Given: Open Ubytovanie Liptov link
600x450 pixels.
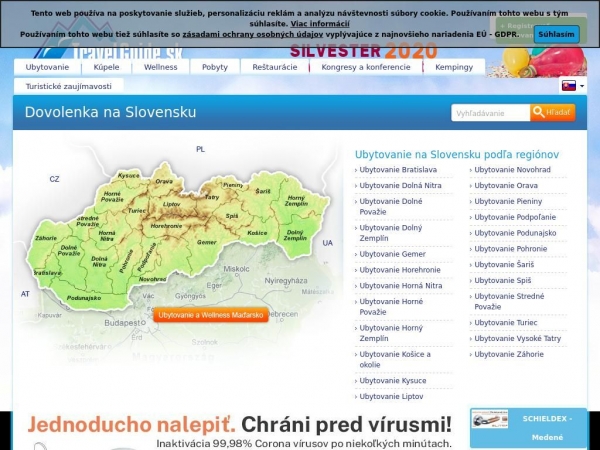Looking at the screenshot, I should [391, 396].
